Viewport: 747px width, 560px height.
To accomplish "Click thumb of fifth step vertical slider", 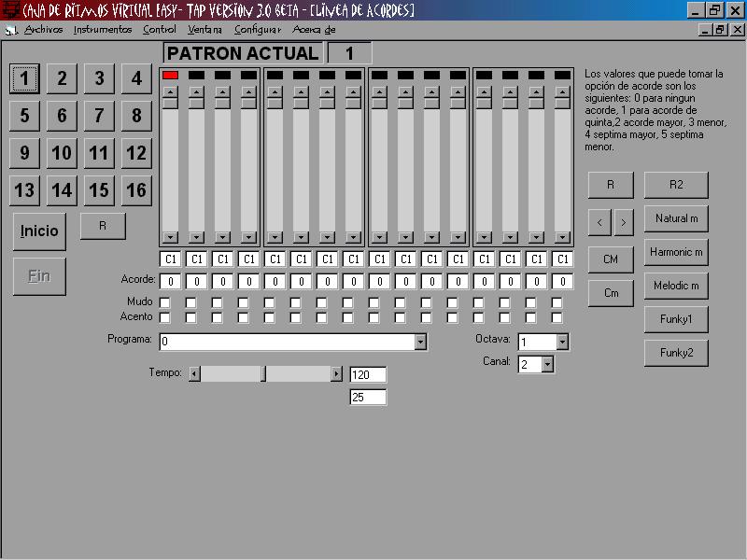I will pos(275,104).
